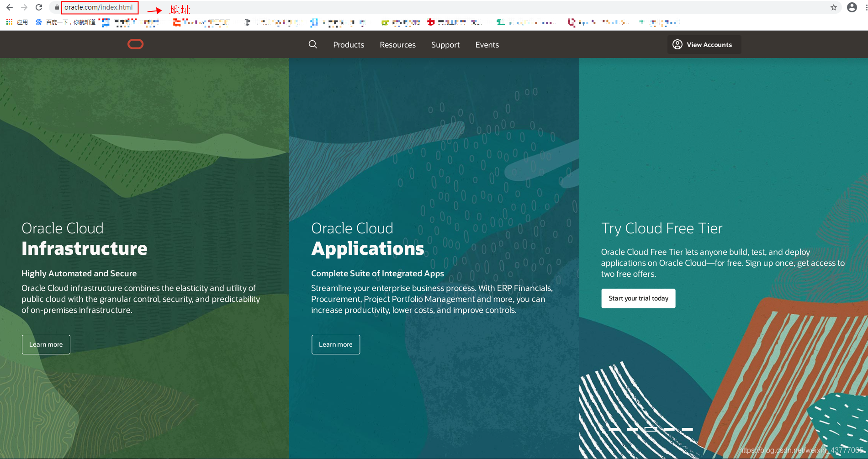
Task: Click the text Complete Suite of Integrated Apps
Action: [377, 273]
